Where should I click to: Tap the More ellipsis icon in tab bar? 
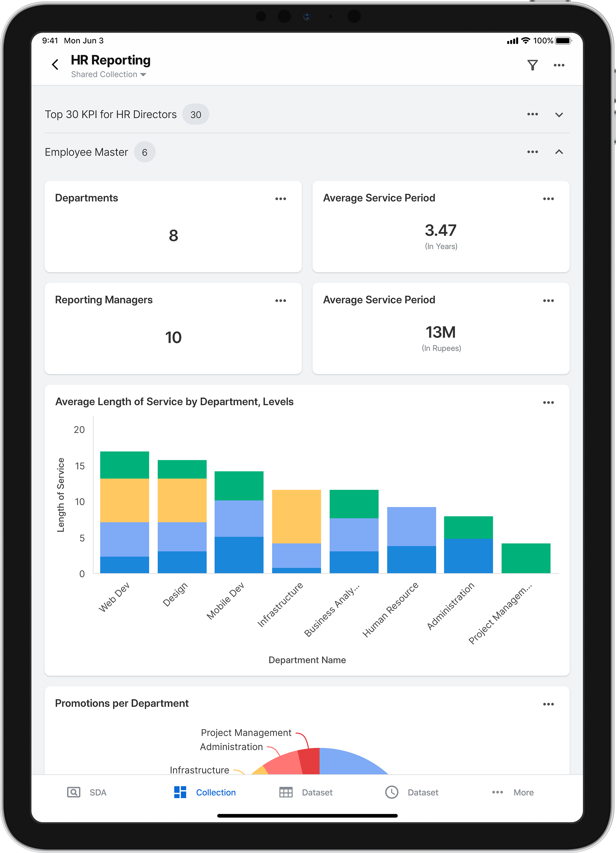tap(498, 792)
